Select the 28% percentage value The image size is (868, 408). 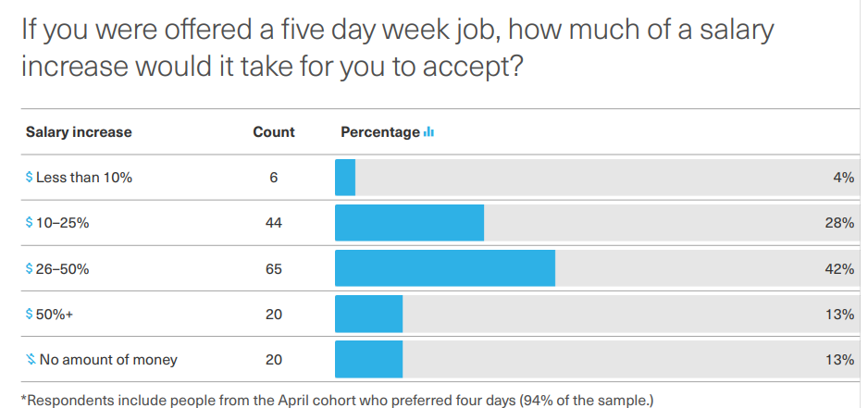pos(839,223)
